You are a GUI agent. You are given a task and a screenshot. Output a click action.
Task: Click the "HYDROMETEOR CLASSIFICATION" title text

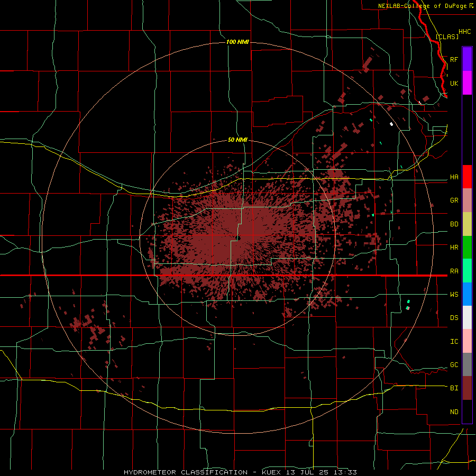point(186,472)
